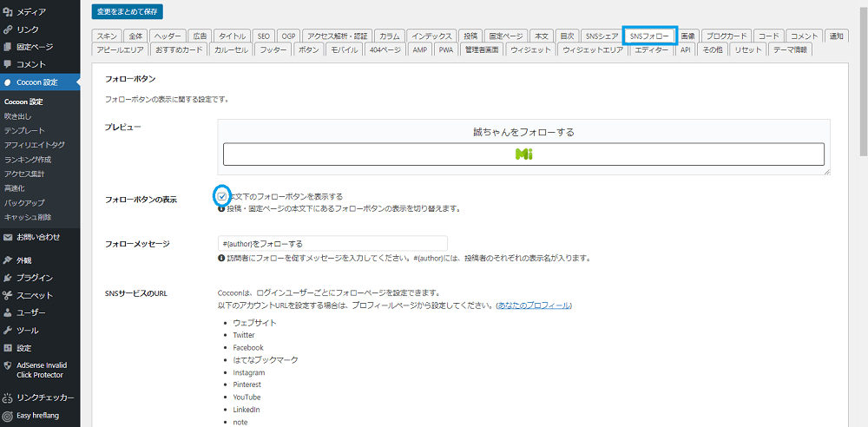Open the テーマ情報 tab
The width and height of the screenshot is (868, 427).
[790, 49]
